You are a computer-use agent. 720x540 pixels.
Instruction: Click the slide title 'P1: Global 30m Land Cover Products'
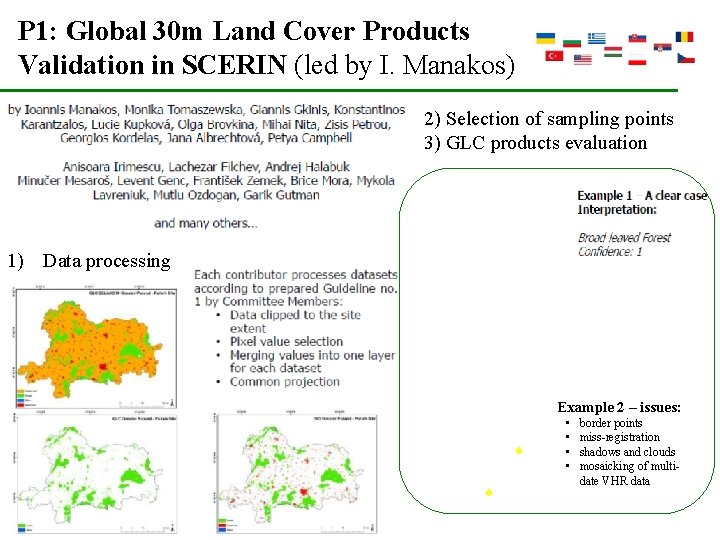pyautogui.click(x=243, y=31)
